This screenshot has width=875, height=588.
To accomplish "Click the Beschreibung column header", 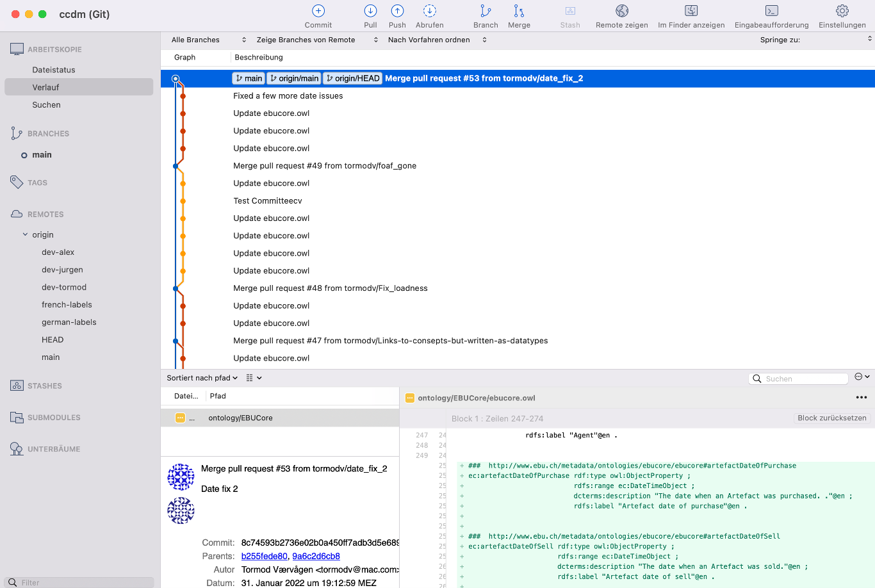I will (259, 58).
